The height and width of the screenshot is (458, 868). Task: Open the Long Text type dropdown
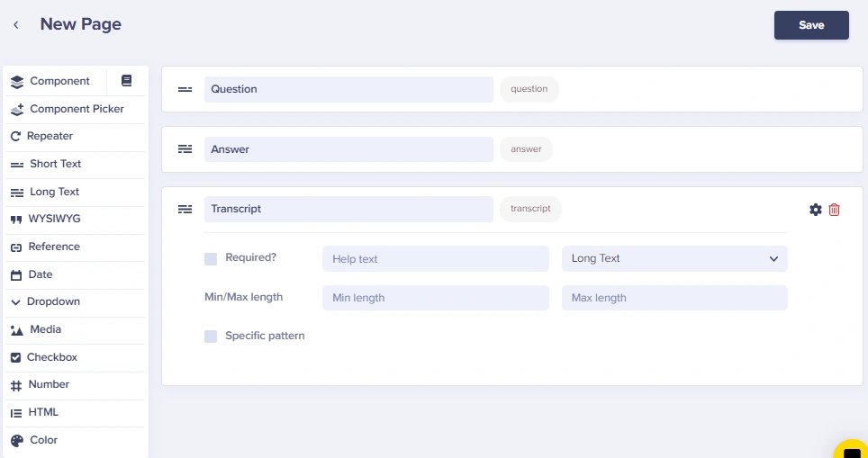[674, 259]
